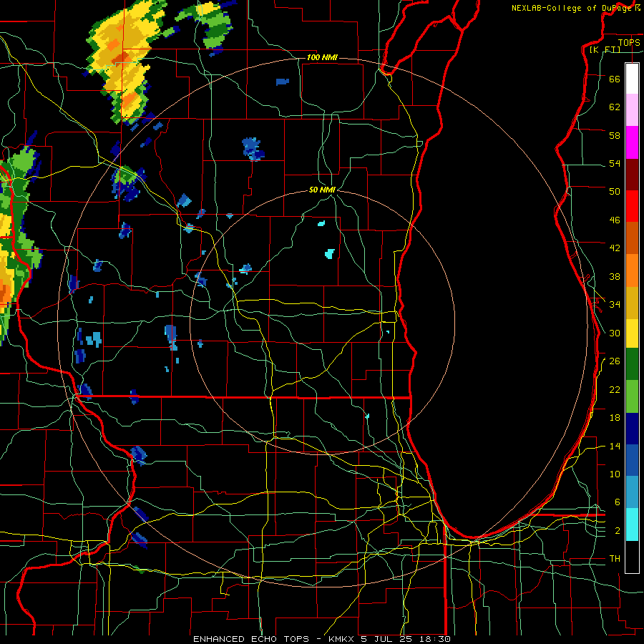Click the '34' legend value
Screen dimensions: 644x644
tap(615, 305)
